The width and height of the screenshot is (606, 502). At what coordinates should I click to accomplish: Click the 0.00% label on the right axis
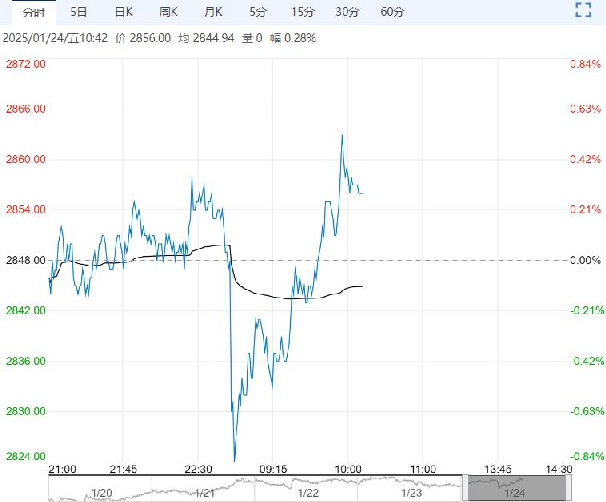point(582,260)
